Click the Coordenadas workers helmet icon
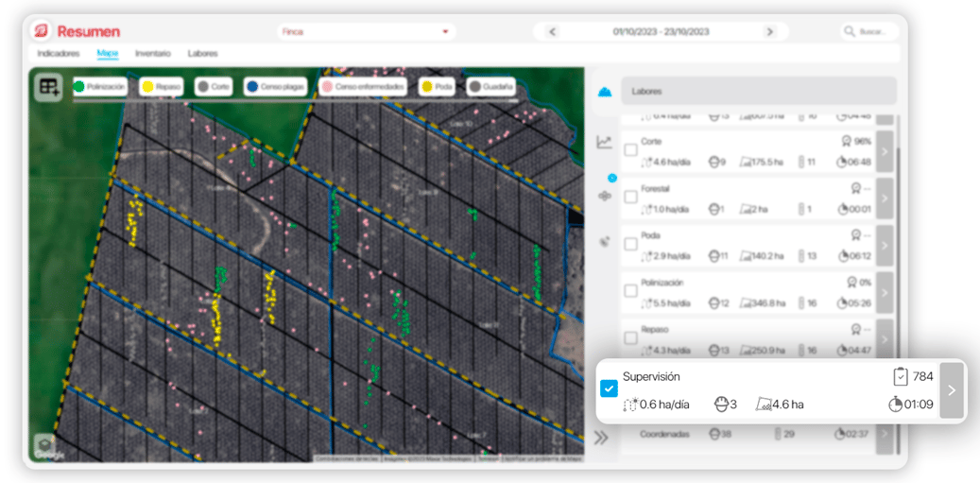980x483 pixels. [x=714, y=433]
